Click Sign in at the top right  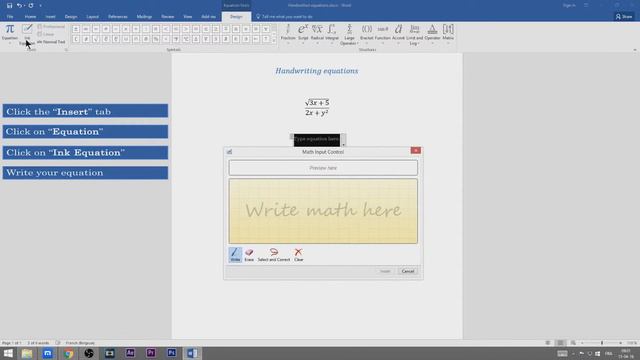[x=569, y=5]
